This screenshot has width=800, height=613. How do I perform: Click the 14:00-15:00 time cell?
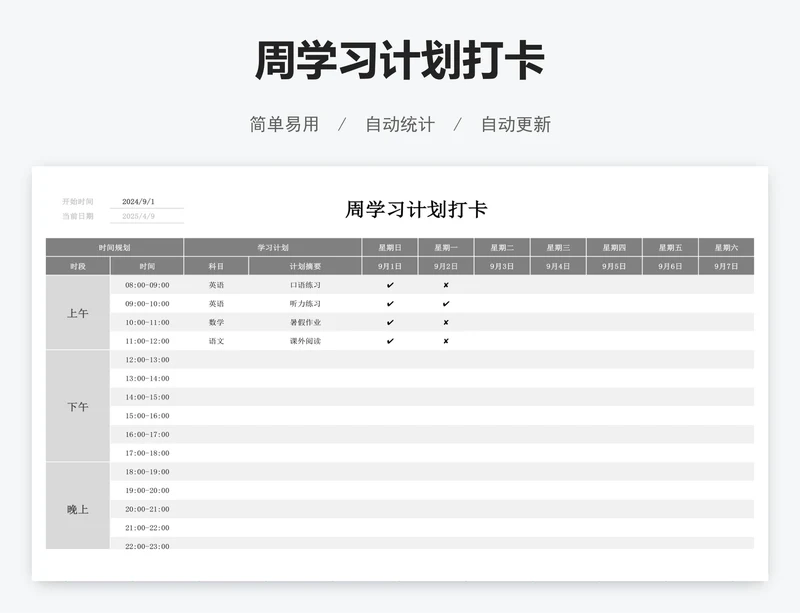tap(147, 397)
